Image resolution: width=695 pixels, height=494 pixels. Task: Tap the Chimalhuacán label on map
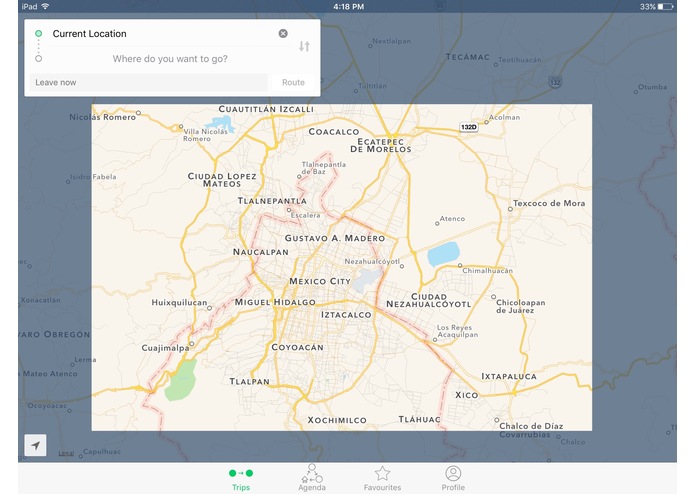coord(488,271)
